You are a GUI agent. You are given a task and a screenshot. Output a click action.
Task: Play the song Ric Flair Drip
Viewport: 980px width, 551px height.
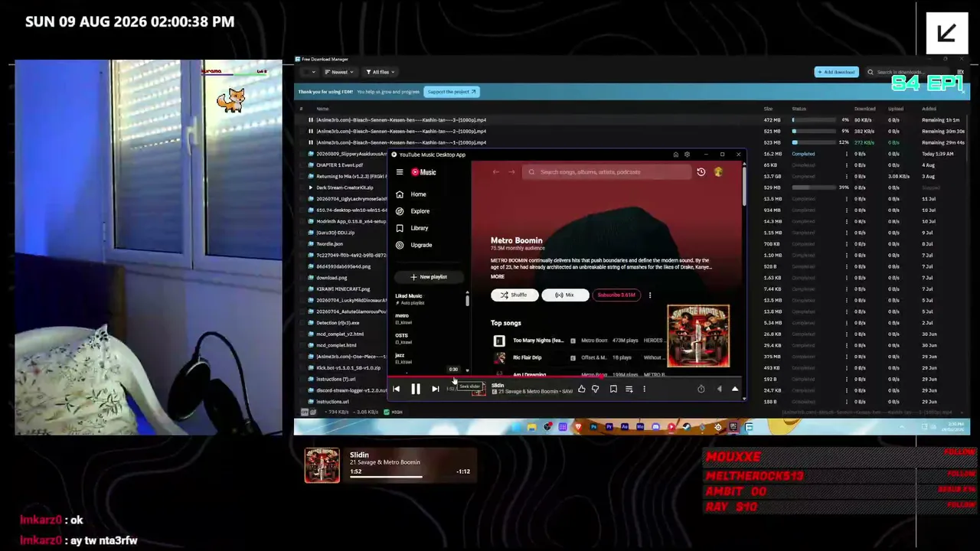[527, 357]
